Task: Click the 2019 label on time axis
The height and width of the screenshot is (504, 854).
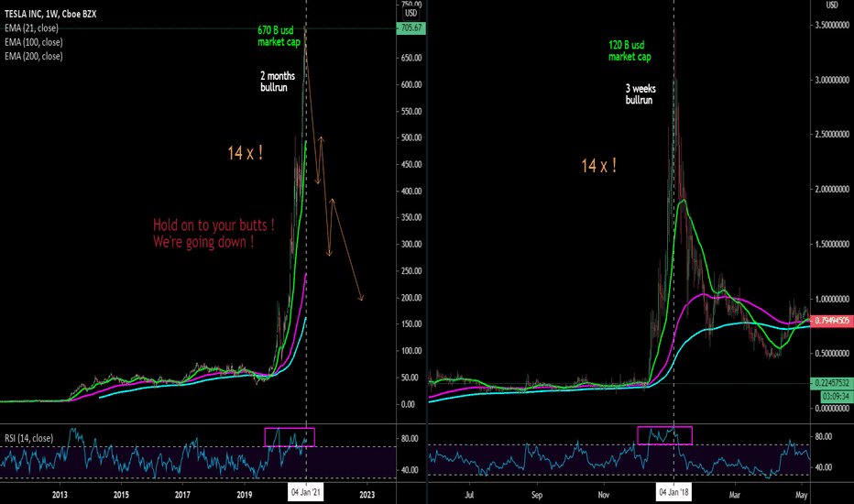Action: [245, 495]
